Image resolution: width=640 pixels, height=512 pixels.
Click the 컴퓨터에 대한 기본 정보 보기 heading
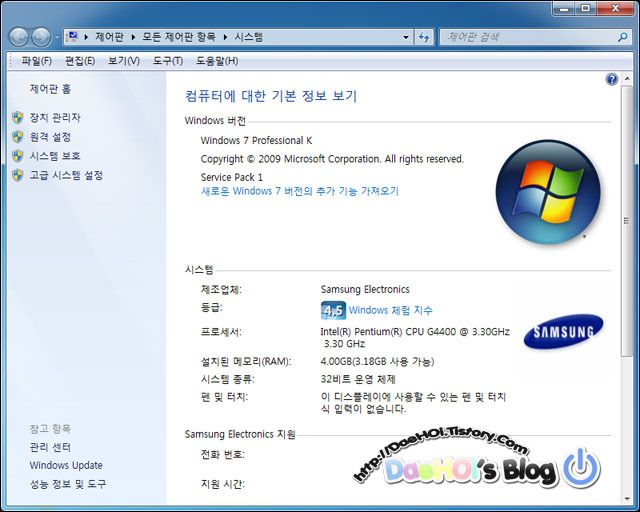pos(271,96)
